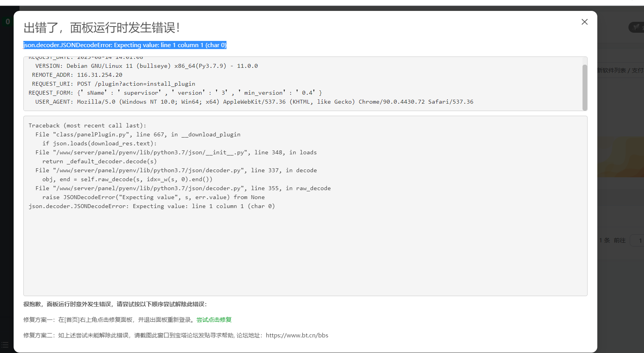Close the panel error dialog
The image size is (644, 353).
pyautogui.click(x=584, y=22)
